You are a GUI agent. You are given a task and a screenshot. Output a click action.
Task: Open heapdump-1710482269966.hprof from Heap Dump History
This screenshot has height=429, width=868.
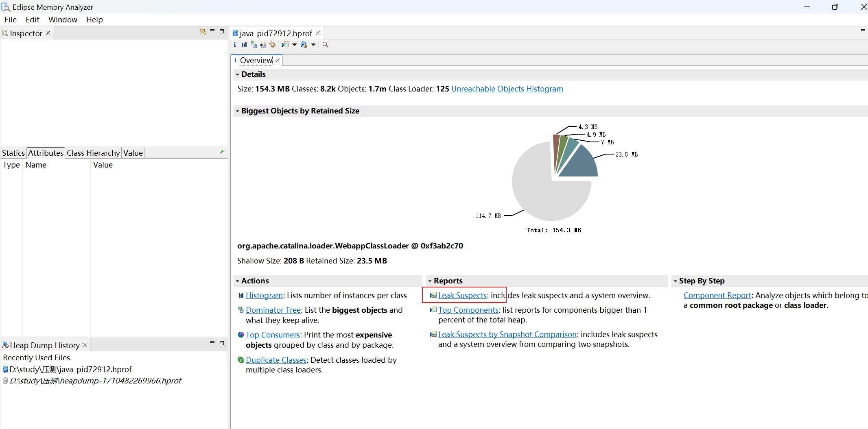[94, 381]
